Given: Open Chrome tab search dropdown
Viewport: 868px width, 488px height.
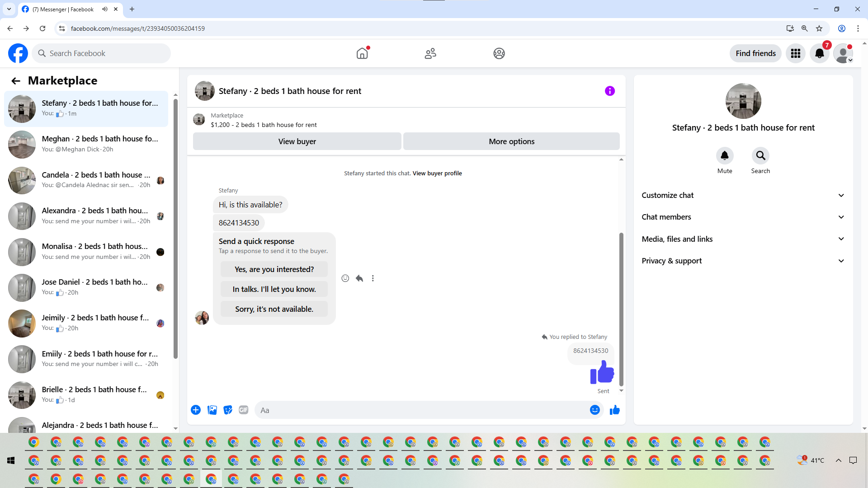Looking at the screenshot, I should pyautogui.click(x=9, y=9).
